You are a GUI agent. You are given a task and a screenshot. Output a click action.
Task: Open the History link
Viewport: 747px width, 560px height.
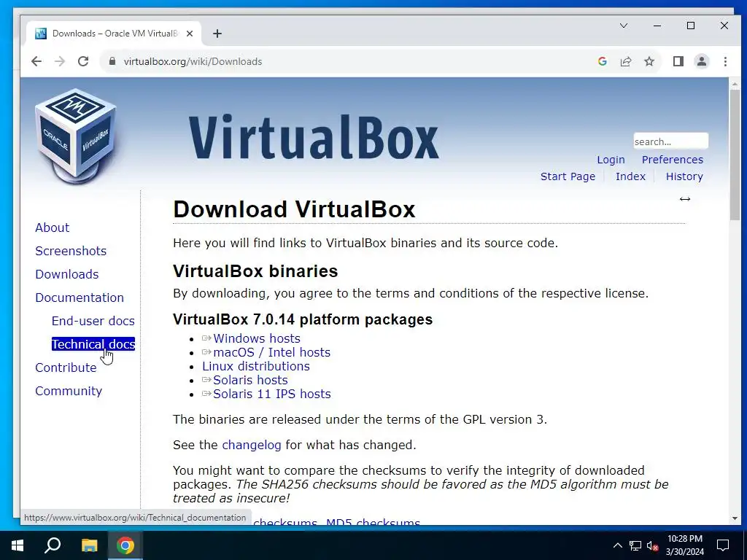click(x=684, y=176)
